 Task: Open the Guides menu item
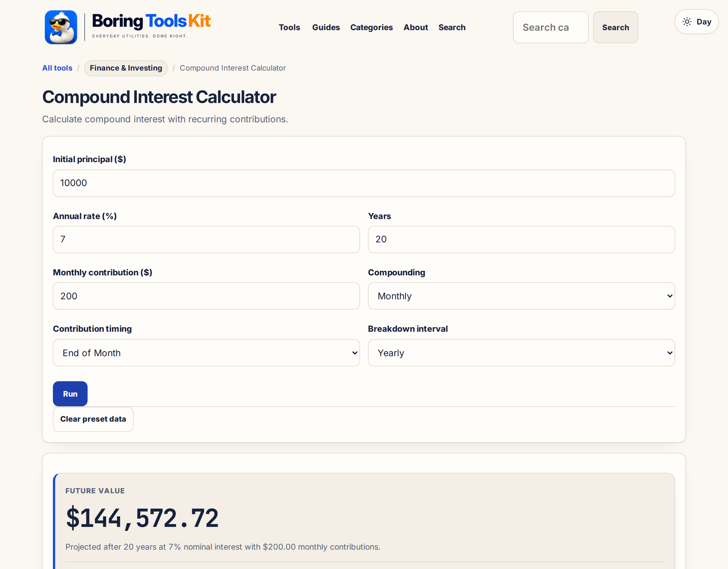coord(326,27)
